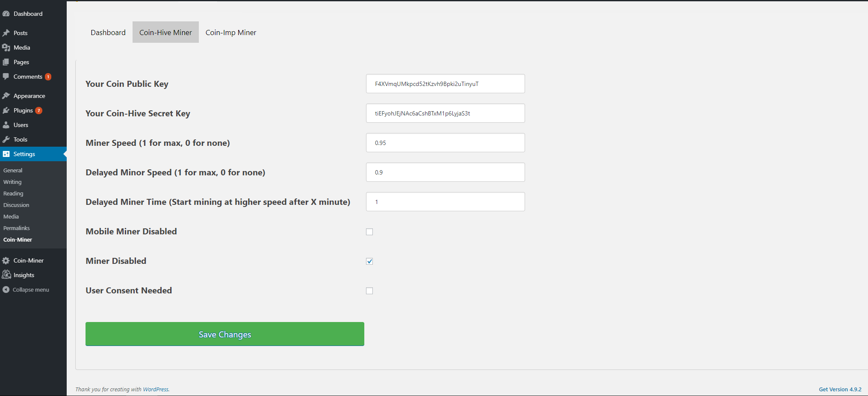Click the Media library icon in sidebar
868x396 pixels.
point(6,47)
